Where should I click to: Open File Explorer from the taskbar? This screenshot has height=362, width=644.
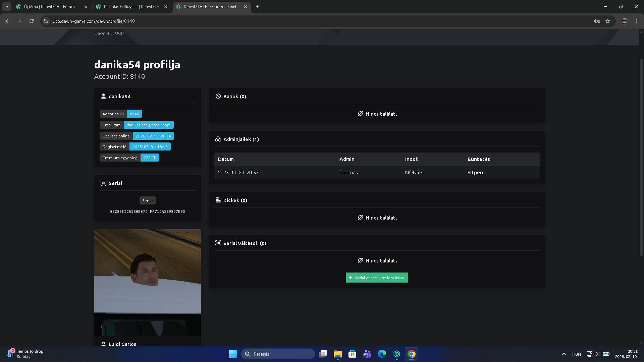337,354
